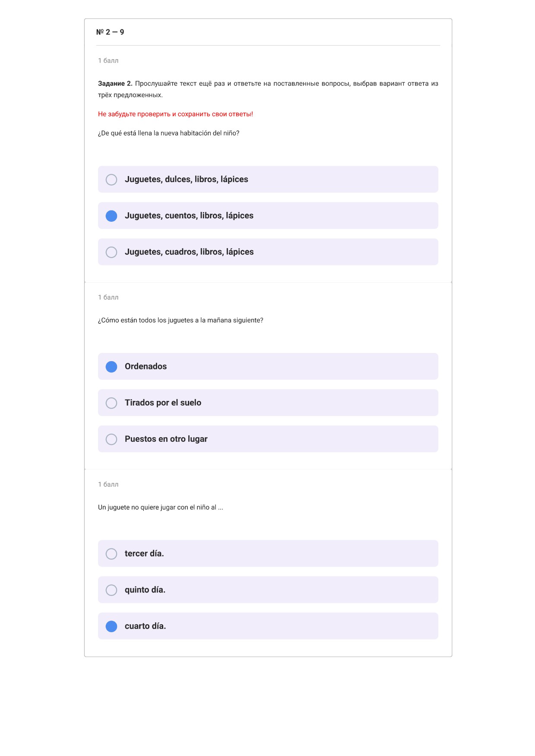This screenshot has width=535, height=756.
Task: Choose the 'Tirados por el suelo' radio
Action: [111, 403]
